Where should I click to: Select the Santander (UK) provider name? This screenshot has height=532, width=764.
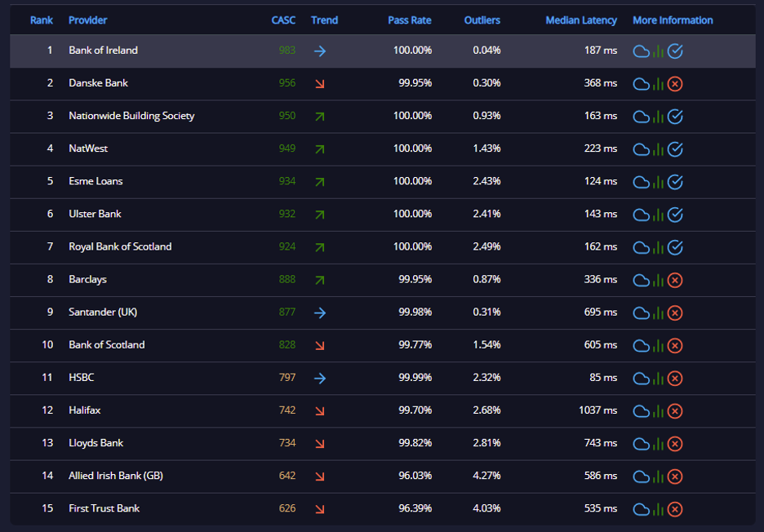coord(103,312)
